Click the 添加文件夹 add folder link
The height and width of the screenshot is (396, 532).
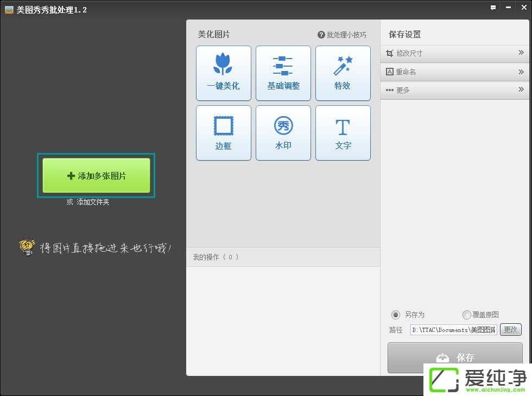[93, 202]
